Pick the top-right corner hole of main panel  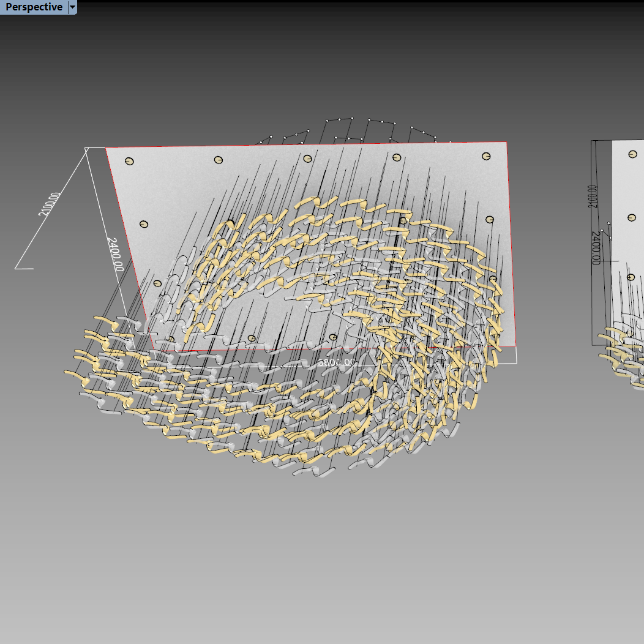[486, 156]
